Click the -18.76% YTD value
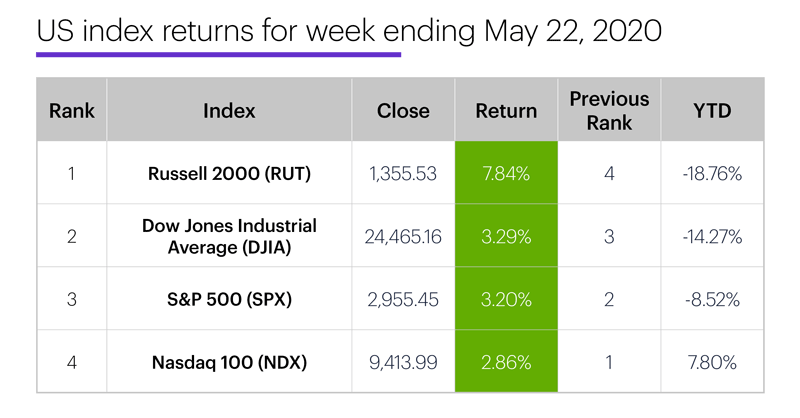Screen dimensions: 800x418 [x=711, y=173]
